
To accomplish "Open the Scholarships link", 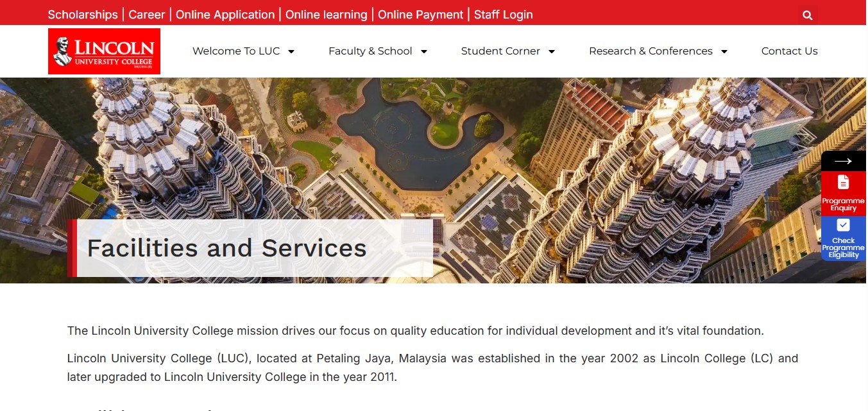I will point(83,14).
